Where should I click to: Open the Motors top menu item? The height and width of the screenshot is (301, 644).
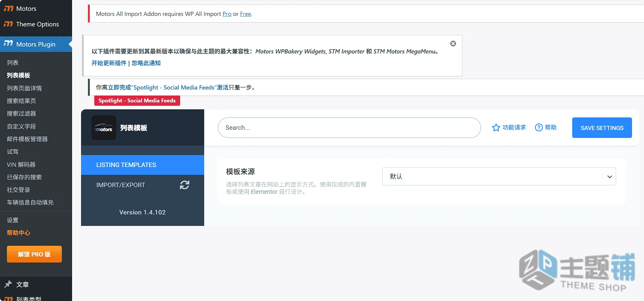point(36,8)
